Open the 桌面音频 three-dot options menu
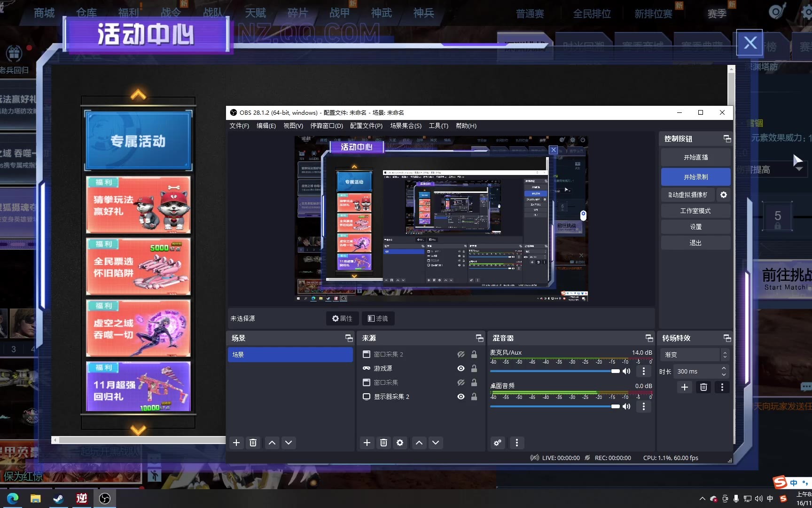 click(x=644, y=406)
